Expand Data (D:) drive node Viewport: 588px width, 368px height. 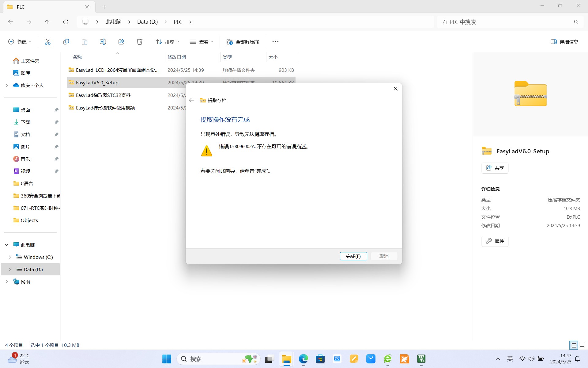click(10, 269)
